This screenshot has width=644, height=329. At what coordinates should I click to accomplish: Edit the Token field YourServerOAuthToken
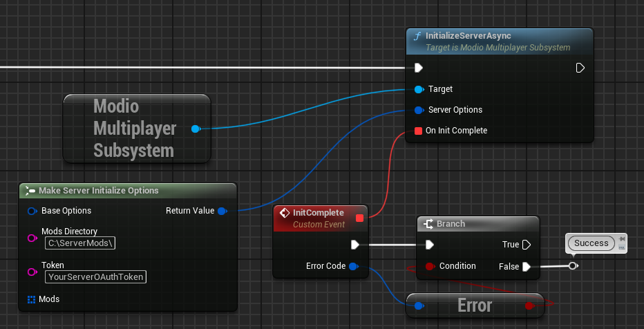pyautogui.click(x=95, y=277)
